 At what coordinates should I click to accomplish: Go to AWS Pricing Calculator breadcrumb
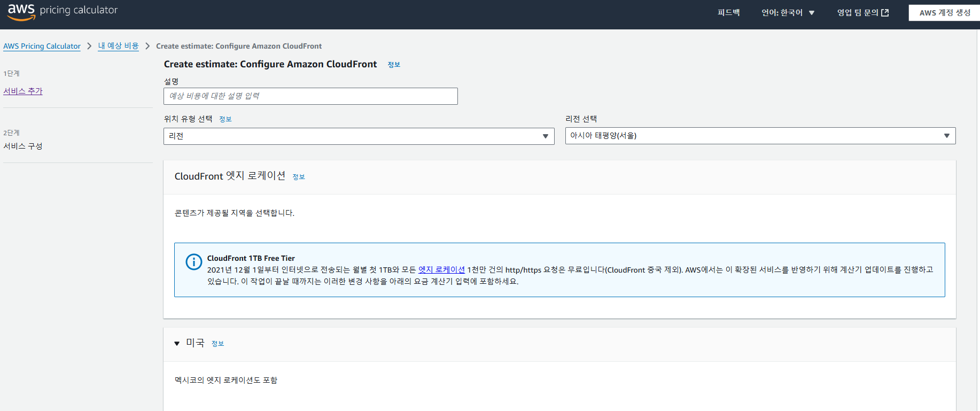42,46
